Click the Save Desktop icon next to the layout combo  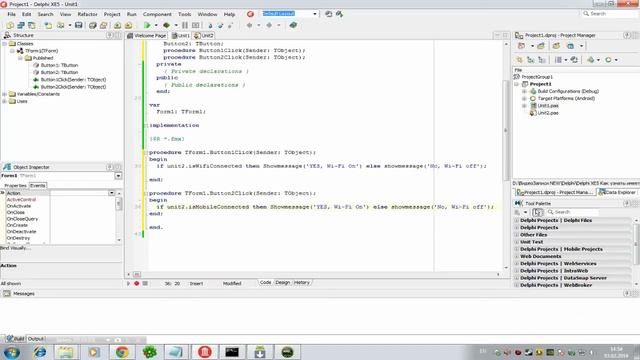click(x=329, y=14)
